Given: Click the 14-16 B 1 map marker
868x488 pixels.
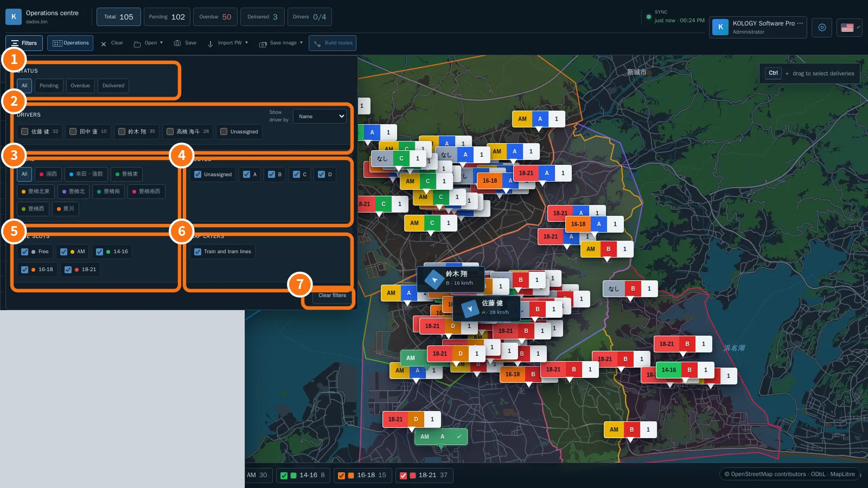Looking at the screenshot, I should click(x=685, y=370).
